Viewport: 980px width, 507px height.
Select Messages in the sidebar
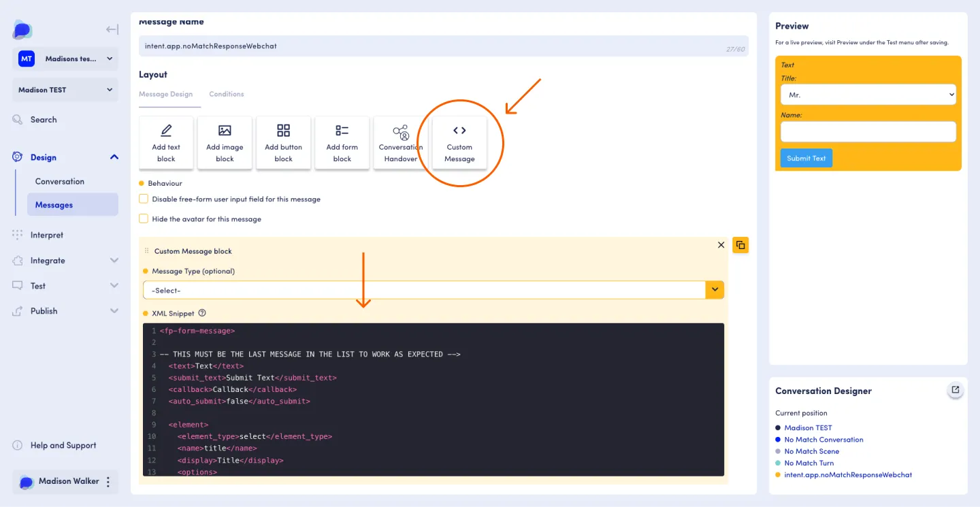(x=73, y=205)
